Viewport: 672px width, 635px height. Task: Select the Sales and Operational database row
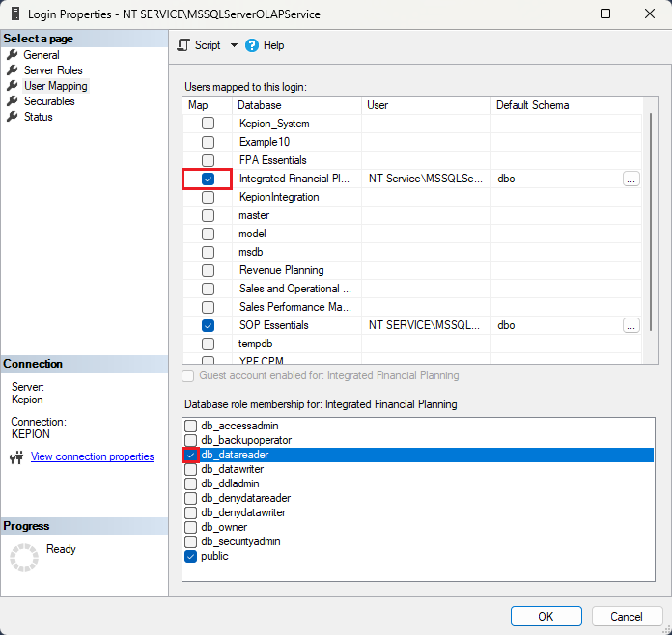[412, 289]
